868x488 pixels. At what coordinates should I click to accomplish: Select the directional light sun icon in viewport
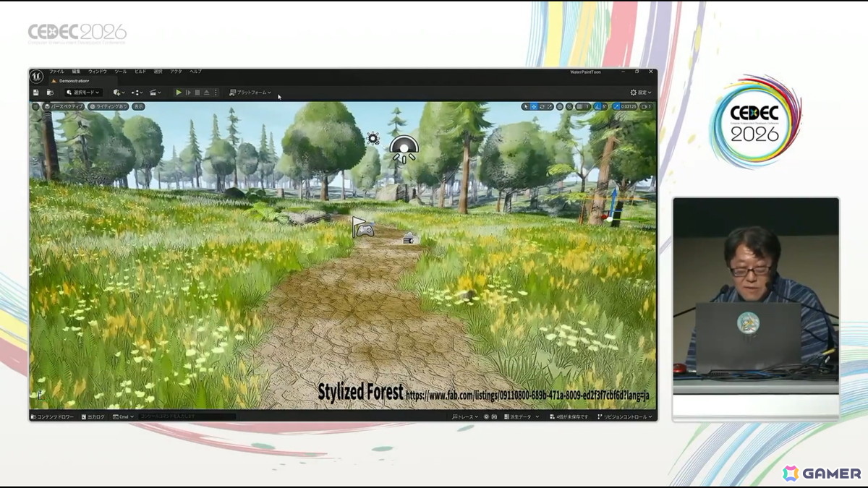point(373,137)
